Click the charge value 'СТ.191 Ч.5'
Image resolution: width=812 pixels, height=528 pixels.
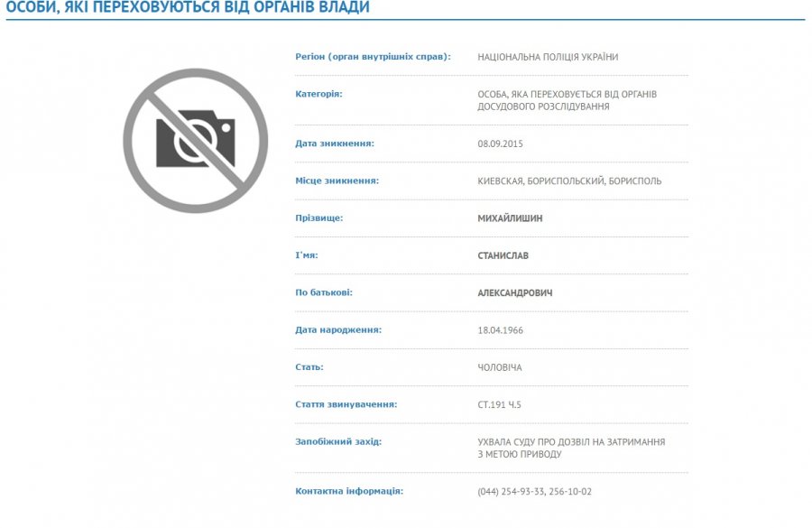[499, 404]
